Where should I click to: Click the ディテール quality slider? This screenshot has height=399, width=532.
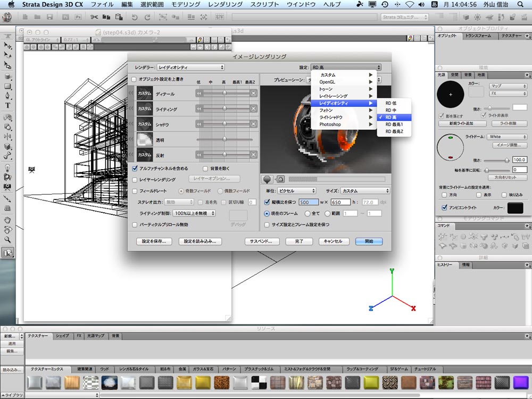point(225,93)
